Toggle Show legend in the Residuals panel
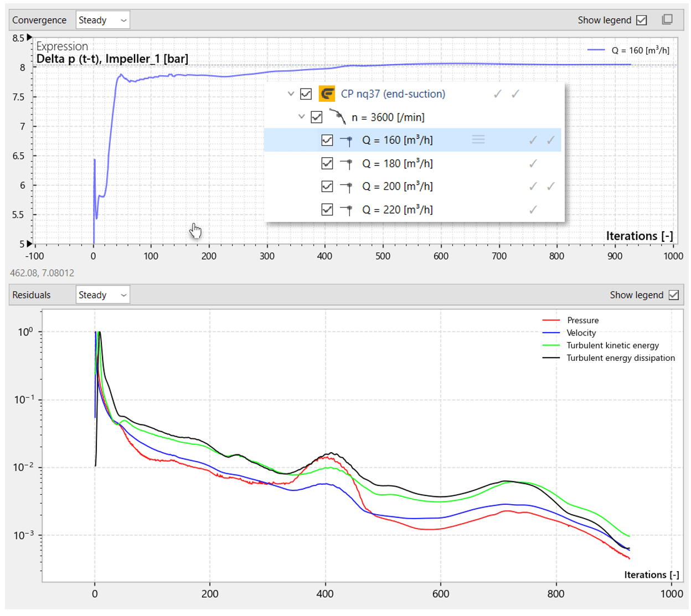Viewport: 691px width, 616px height. [674, 295]
